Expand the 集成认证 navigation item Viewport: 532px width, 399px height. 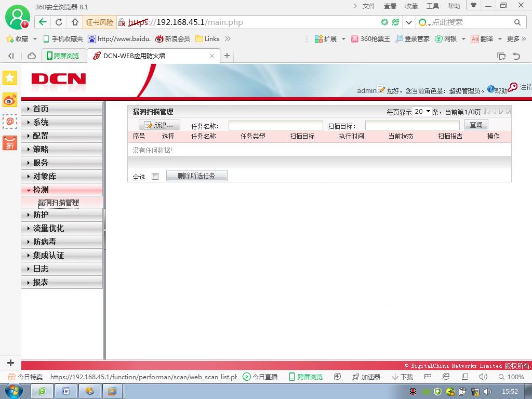point(62,255)
